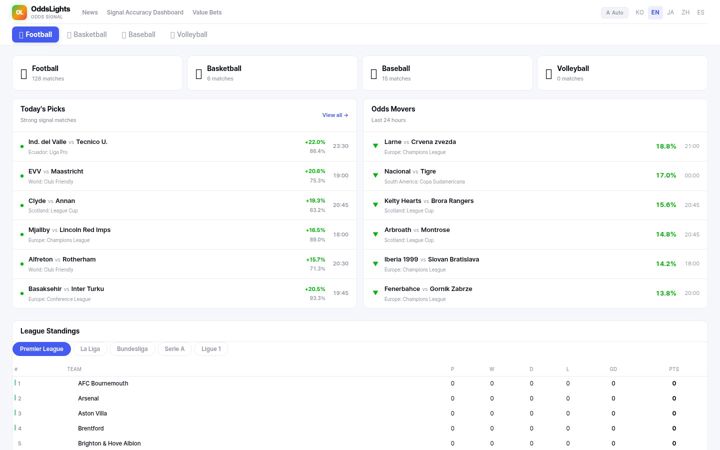
Task: Click PTS column header
Action: [x=674, y=369]
